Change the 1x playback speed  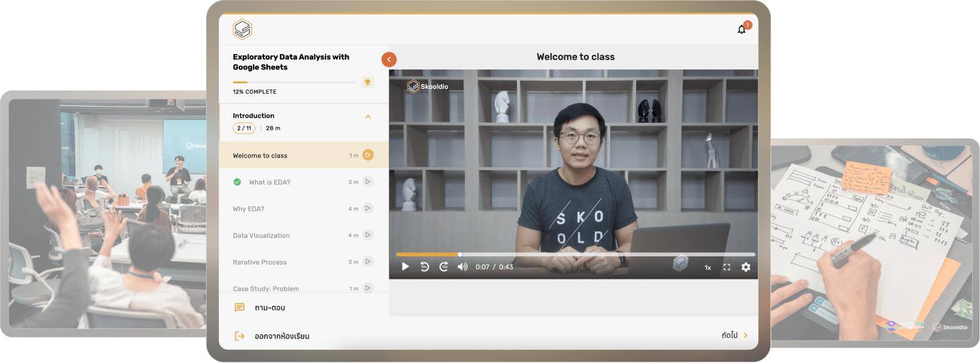(x=708, y=267)
